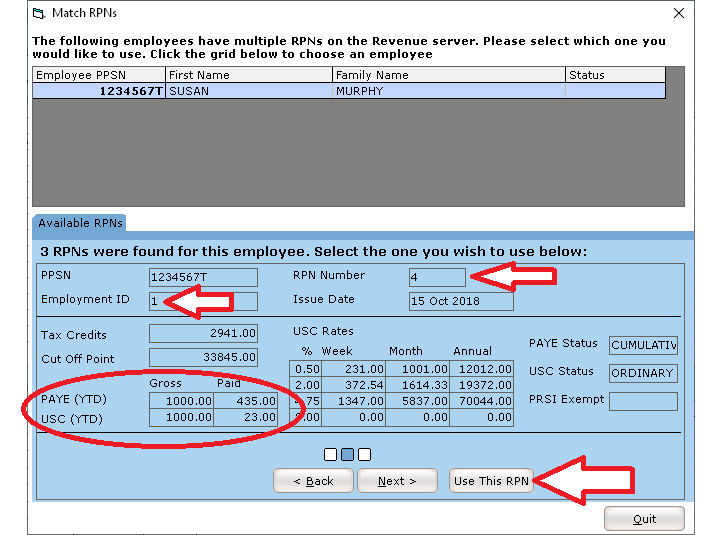The image size is (720, 535).
Task: Click the Cut Off Point field
Action: tap(203, 358)
